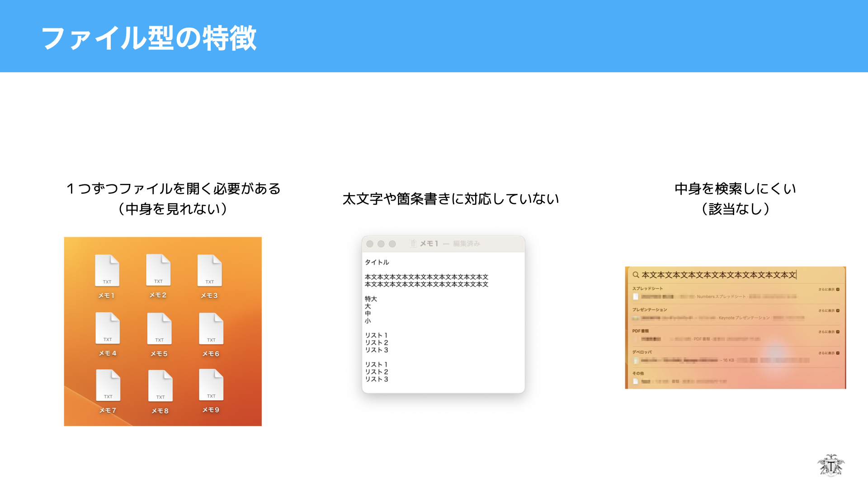Place cursor on the 中 line

[x=368, y=314]
